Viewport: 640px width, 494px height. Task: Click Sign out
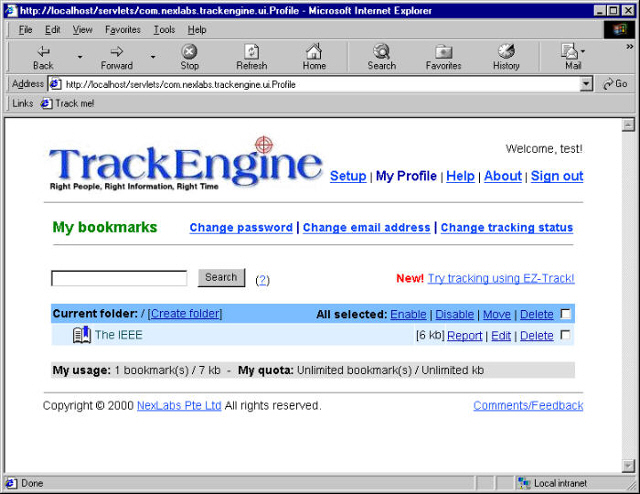557,176
